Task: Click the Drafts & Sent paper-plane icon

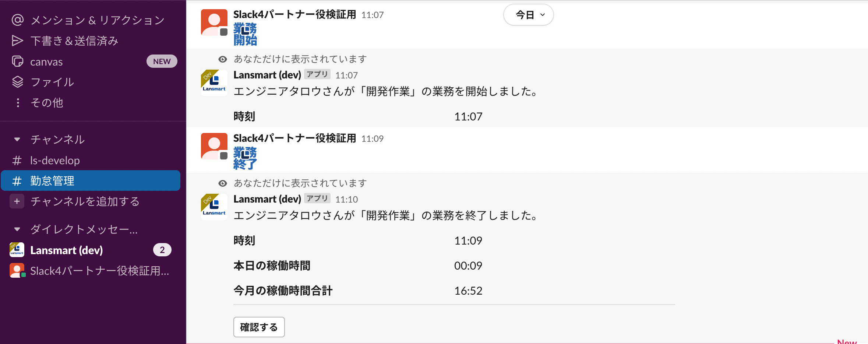Action: pos(17,41)
